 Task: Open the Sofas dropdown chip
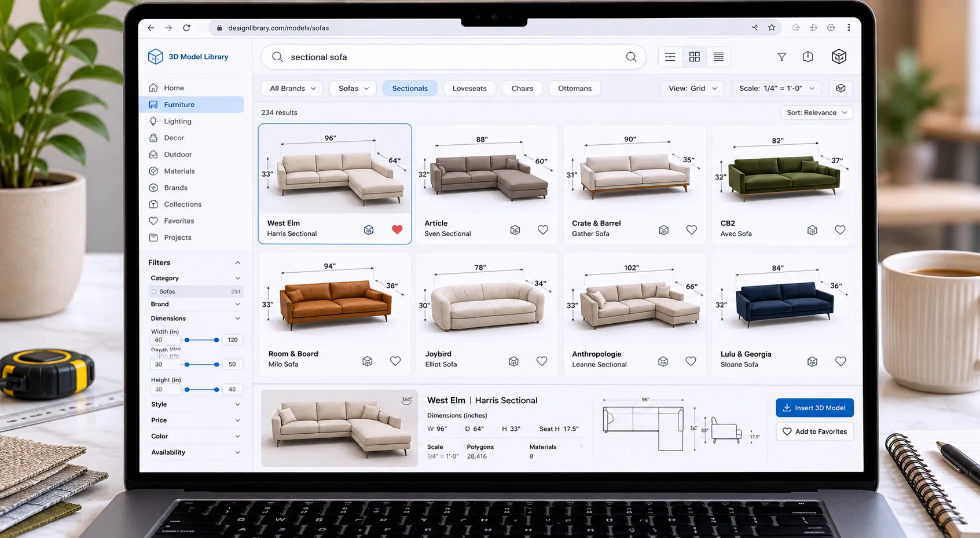[353, 88]
